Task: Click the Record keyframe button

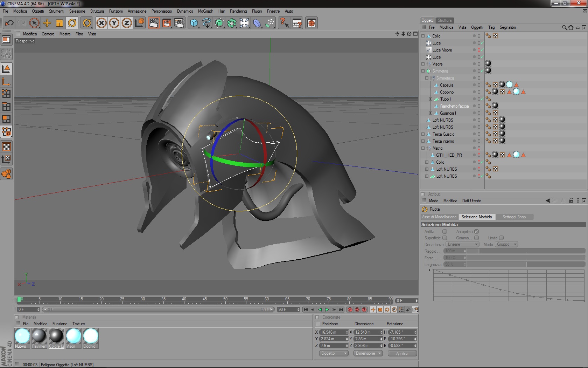Action: 350,309
